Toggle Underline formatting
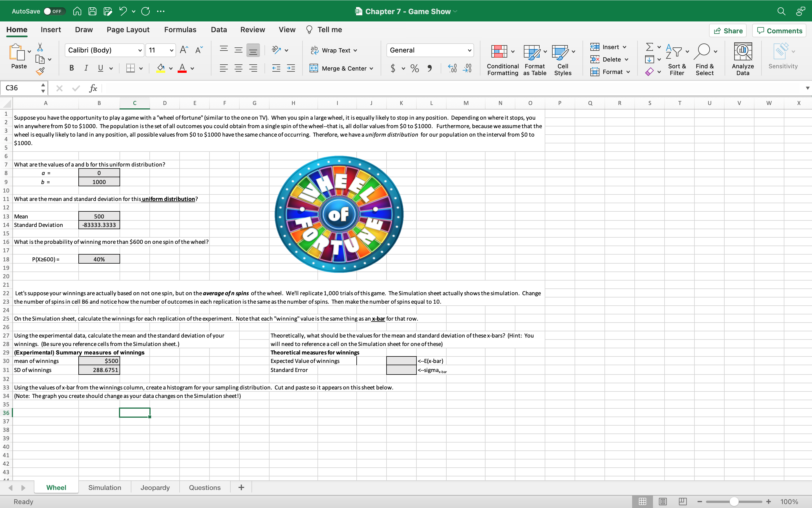 tap(100, 68)
